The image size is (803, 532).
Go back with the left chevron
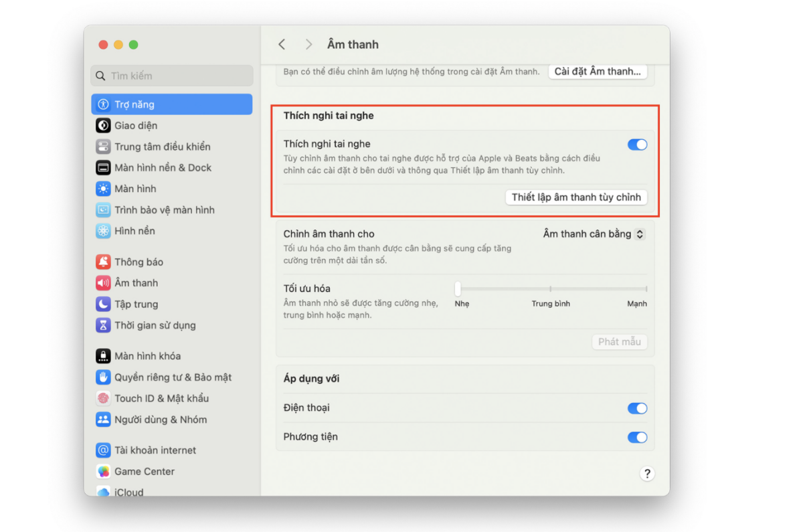282,44
